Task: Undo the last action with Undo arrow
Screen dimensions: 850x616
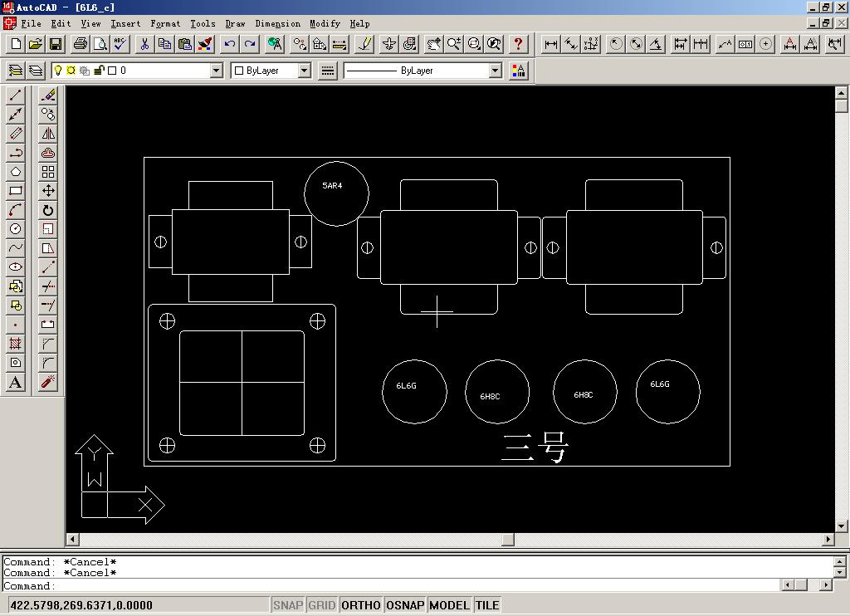Action: (230, 44)
